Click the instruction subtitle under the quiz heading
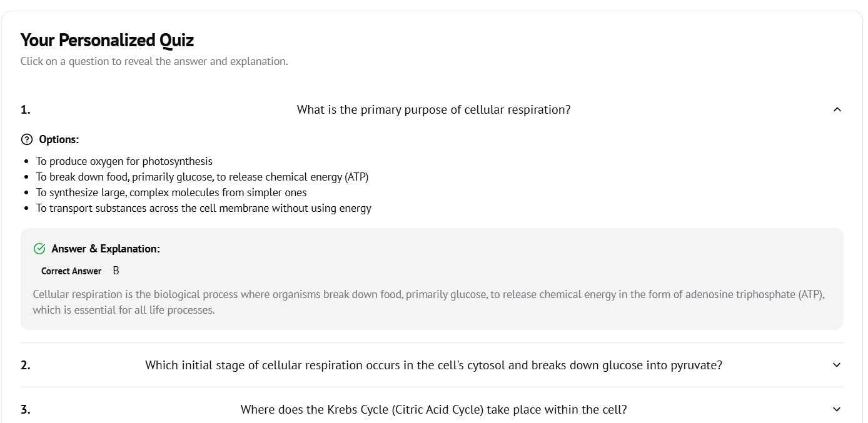The width and height of the screenshot is (868, 423). click(x=154, y=61)
